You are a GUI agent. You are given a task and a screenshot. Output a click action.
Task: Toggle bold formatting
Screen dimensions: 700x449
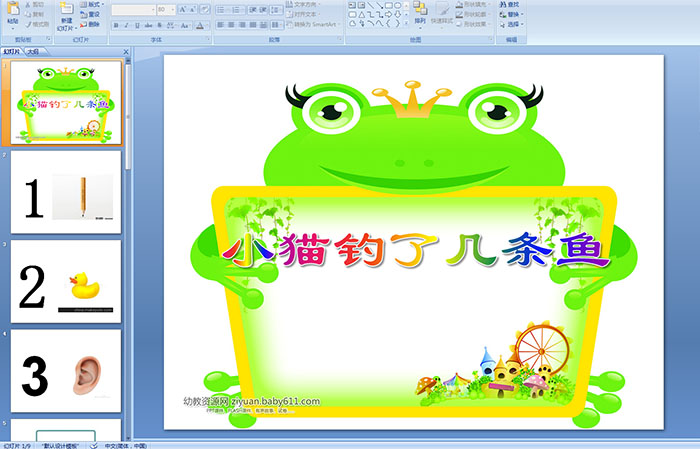(x=116, y=25)
